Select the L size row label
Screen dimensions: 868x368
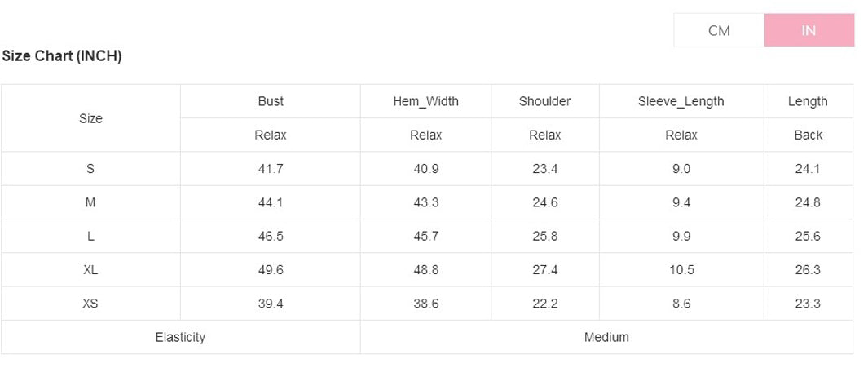[x=90, y=236]
